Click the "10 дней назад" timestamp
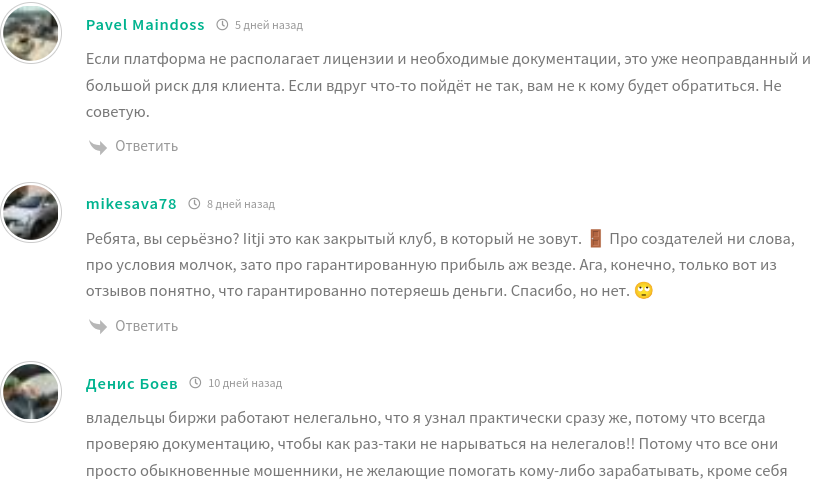The image size is (813, 489). [245, 383]
